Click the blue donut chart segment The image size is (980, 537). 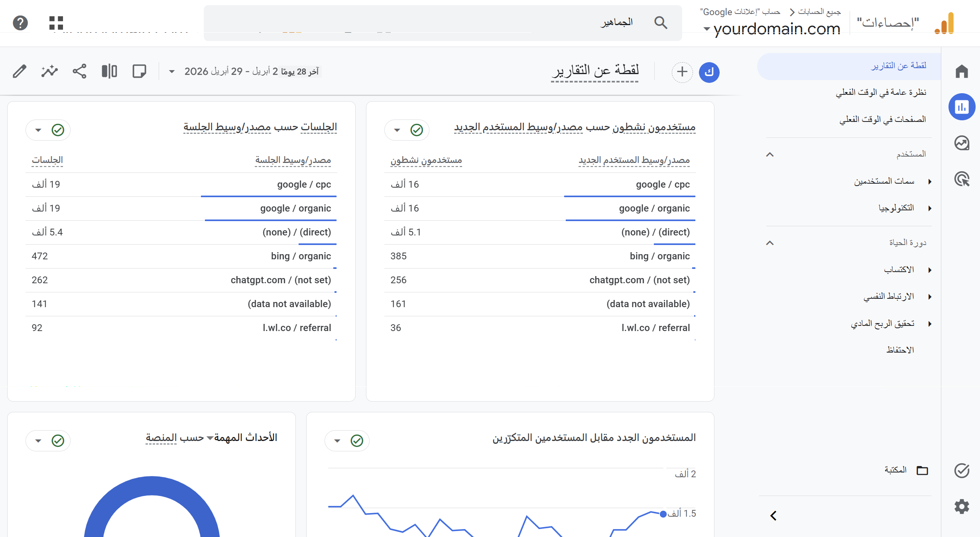[x=152, y=486]
